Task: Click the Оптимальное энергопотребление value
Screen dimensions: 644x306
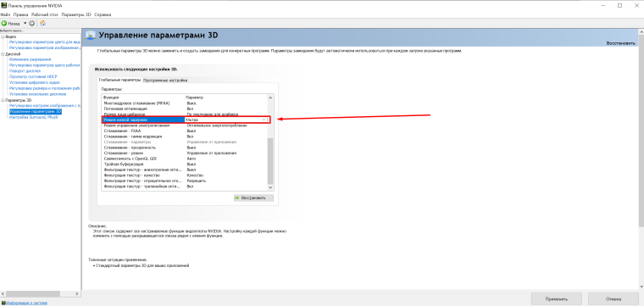Action: click(216, 125)
